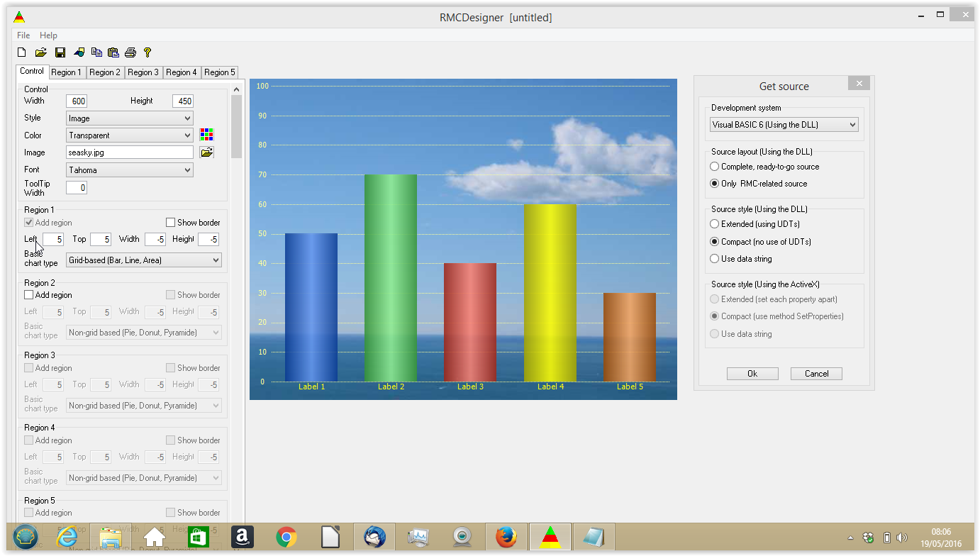Switch to the Region 3 tab
This screenshot has width=980, height=556.
[x=143, y=72]
